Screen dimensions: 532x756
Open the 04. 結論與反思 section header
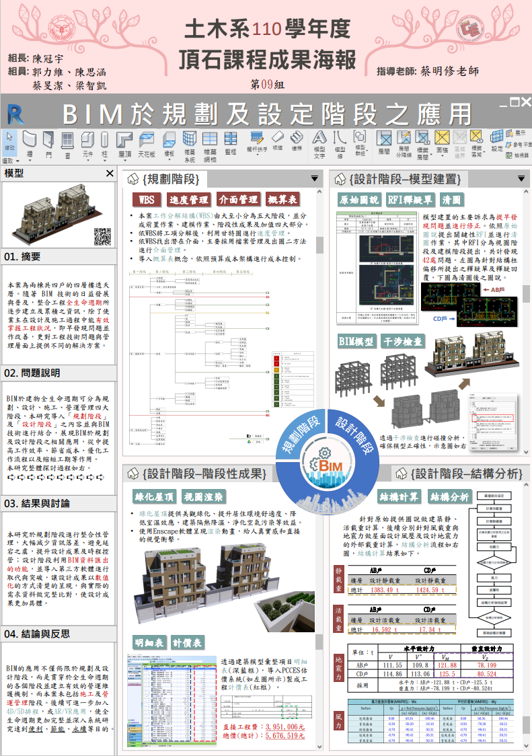click(59, 634)
